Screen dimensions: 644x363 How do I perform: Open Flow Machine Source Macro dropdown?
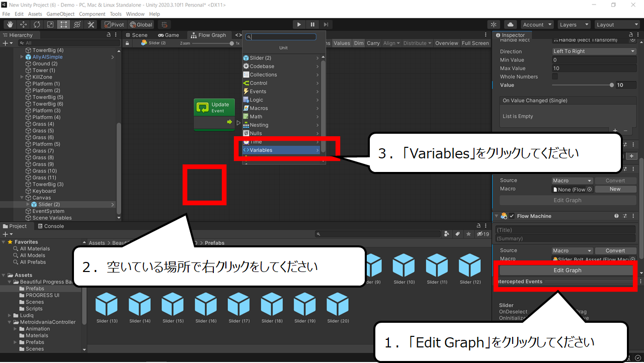pyautogui.click(x=573, y=250)
